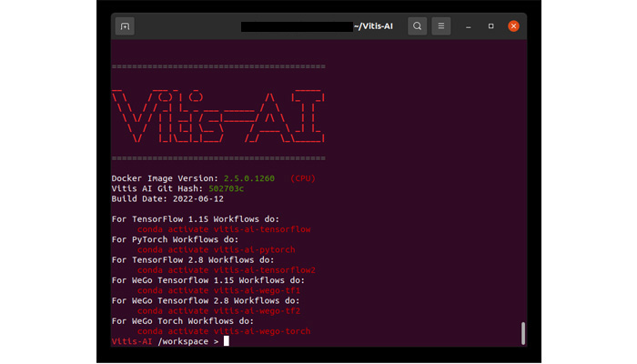This screenshot has width=637, height=364.
Task: Click 'conda activate vitis-ai-wego-tf1' command
Action: tap(218, 290)
